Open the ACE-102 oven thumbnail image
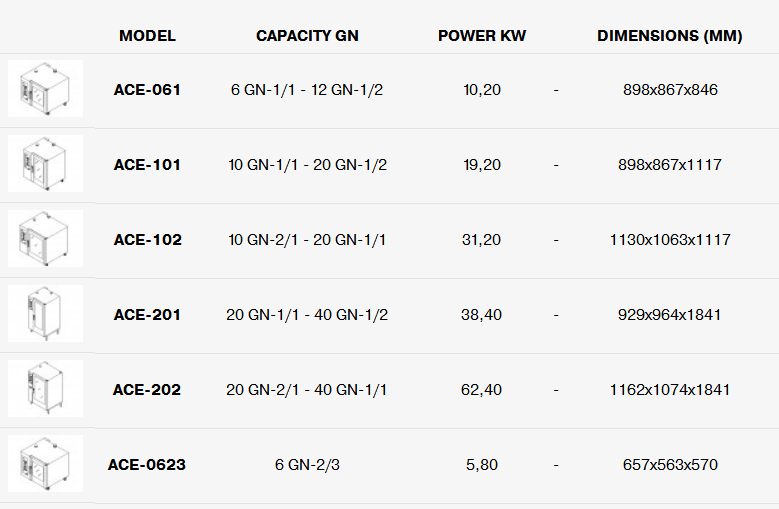This screenshot has width=779, height=509. (x=45, y=238)
